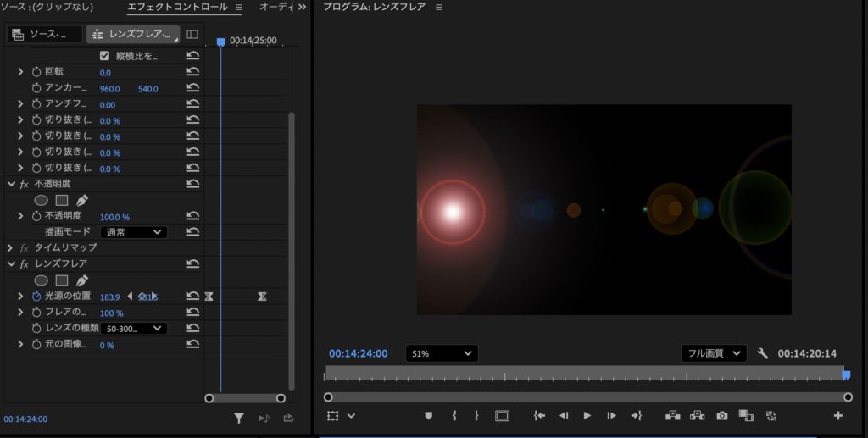Image resolution: width=868 pixels, height=438 pixels.
Task: Click ellipse mask tool under 不透明度
Action: (x=41, y=200)
